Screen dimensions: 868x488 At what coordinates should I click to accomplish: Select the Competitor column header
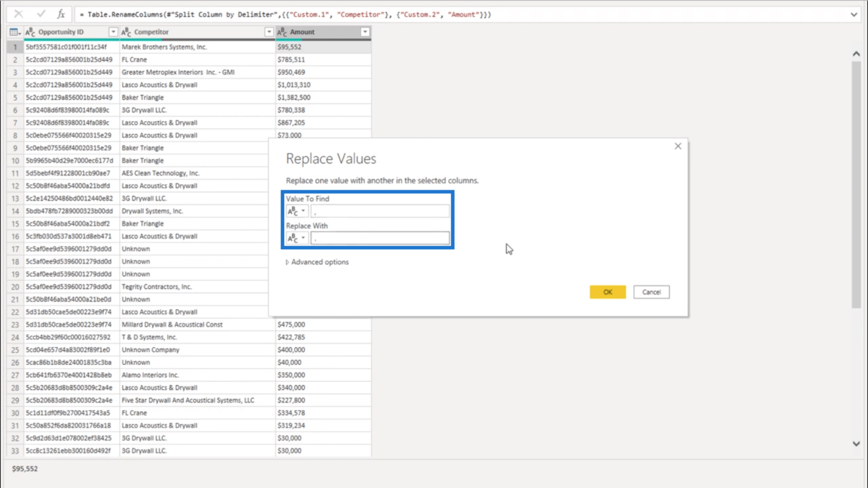[197, 32]
